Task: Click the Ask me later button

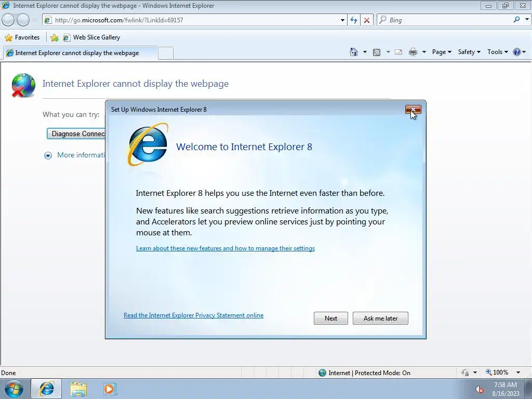Action: 380,318
